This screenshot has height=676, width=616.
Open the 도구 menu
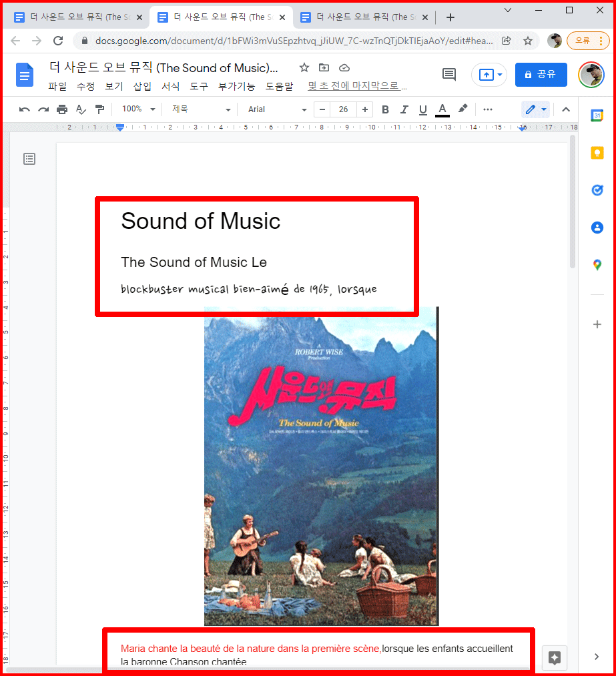pos(199,86)
